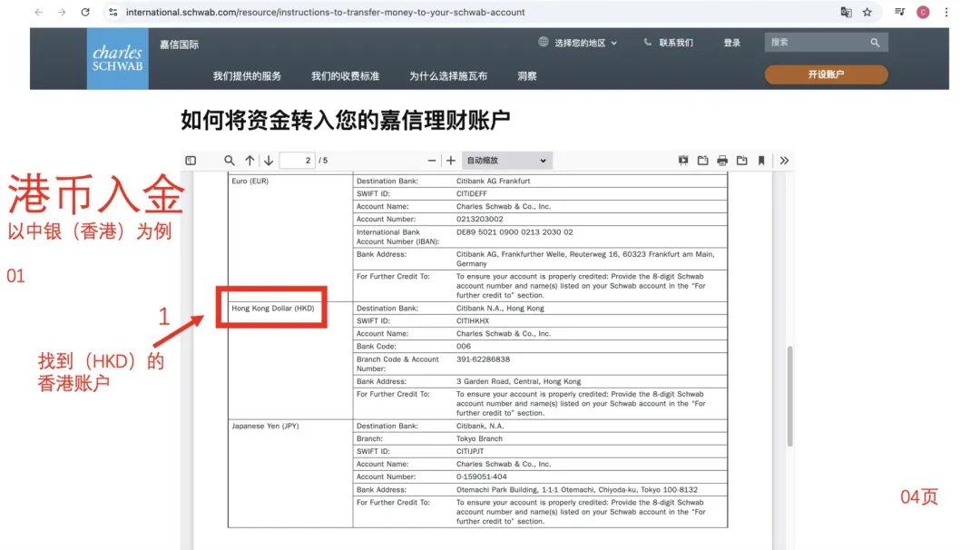Download the PDF file

(742, 161)
